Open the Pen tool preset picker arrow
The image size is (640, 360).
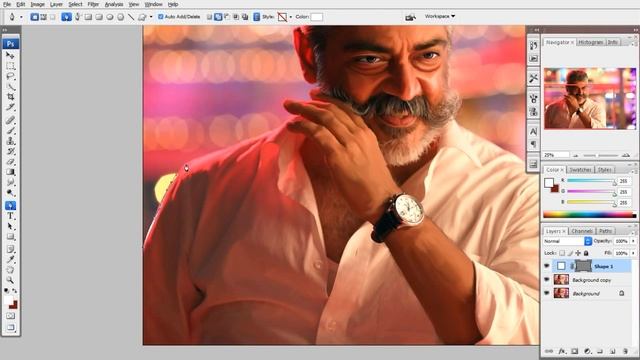[21, 17]
